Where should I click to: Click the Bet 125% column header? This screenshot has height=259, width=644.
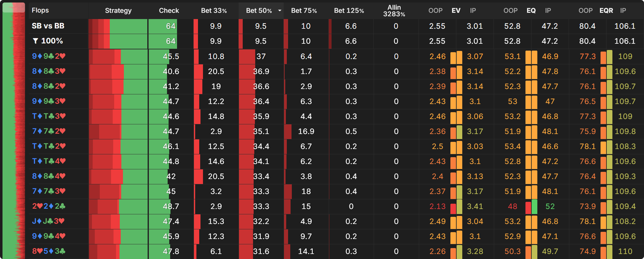(349, 11)
